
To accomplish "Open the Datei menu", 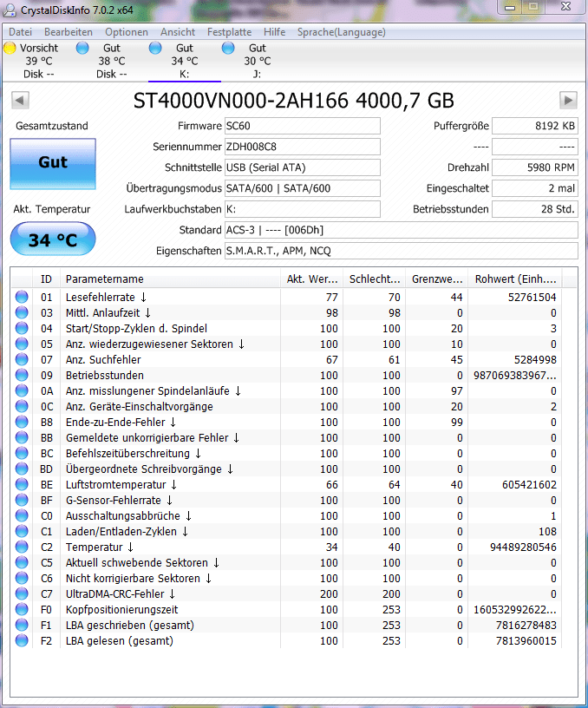I will [x=20, y=32].
